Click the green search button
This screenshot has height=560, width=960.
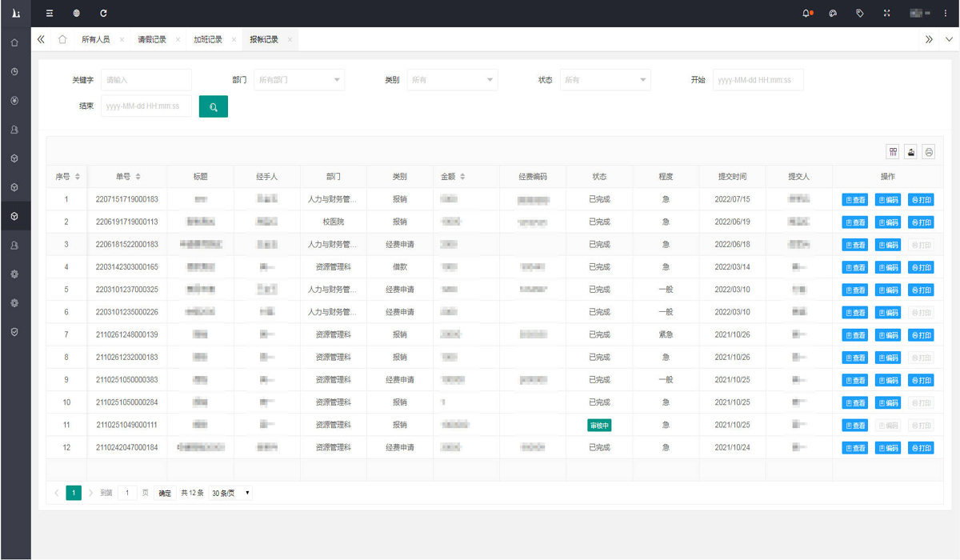(x=213, y=106)
